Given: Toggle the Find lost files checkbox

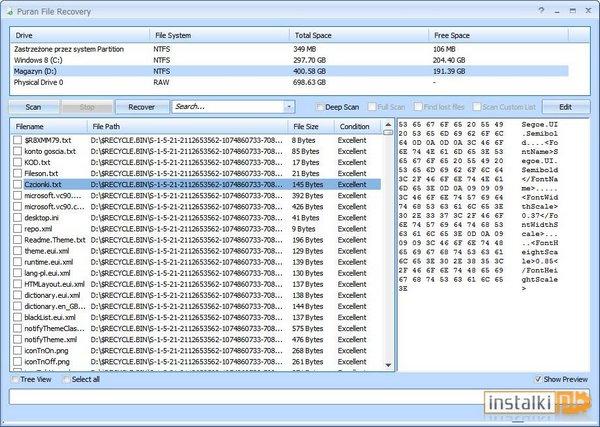Looking at the screenshot, I should pyautogui.click(x=418, y=107).
